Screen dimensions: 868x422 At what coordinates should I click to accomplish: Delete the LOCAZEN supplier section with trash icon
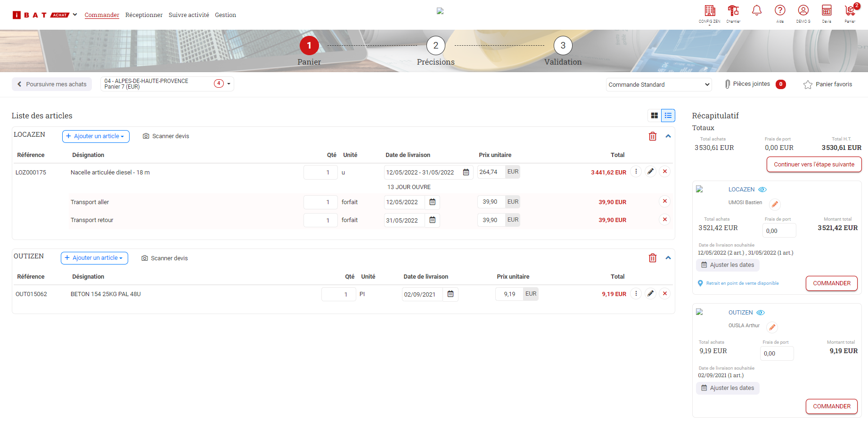coord(653,136)
